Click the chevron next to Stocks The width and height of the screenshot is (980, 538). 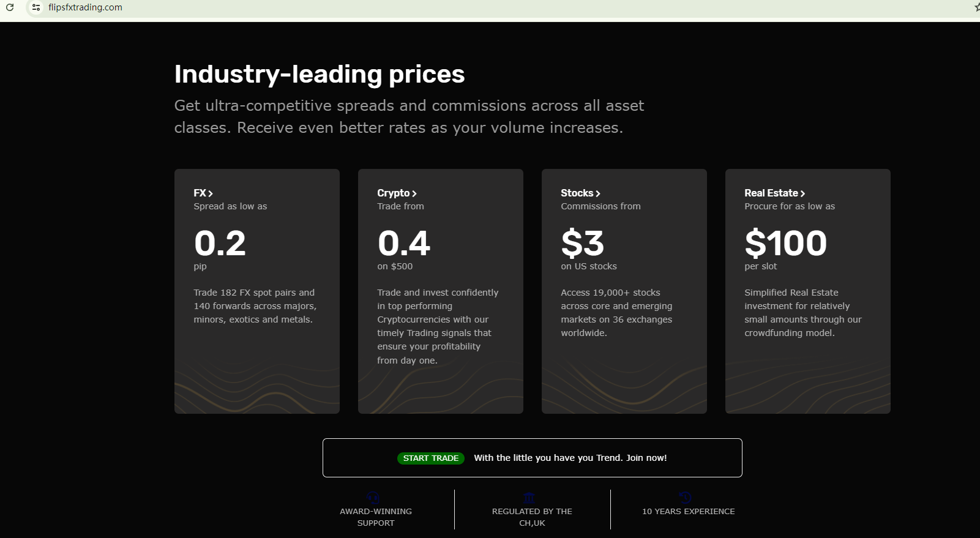coord(598,193)
